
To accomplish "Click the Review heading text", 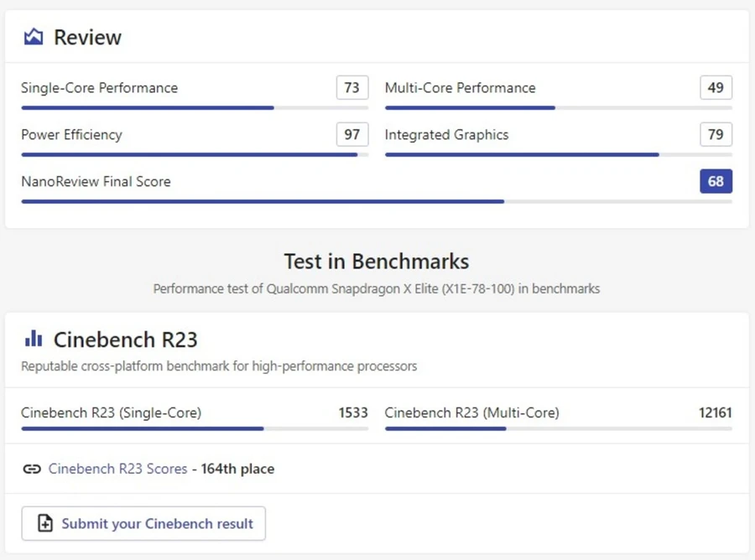I will (87, 38).
